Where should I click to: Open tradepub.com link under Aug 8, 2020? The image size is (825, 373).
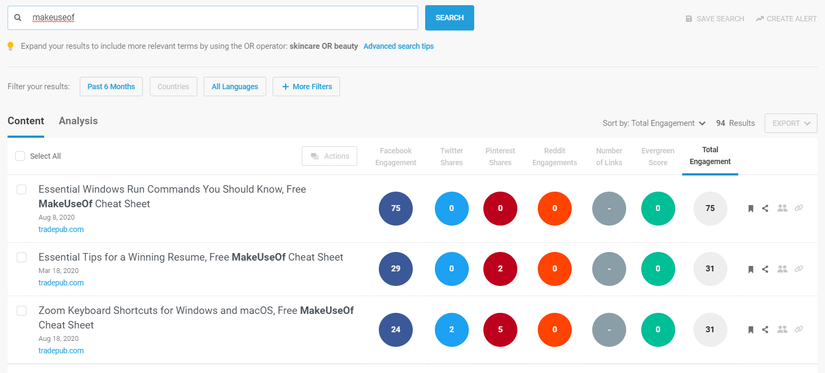pos(61,229)
